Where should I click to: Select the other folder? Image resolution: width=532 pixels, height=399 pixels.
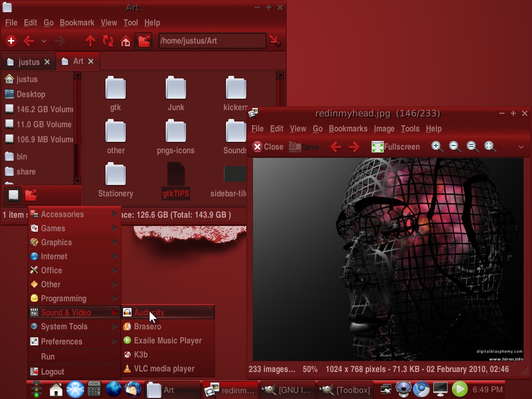point(115,137)
